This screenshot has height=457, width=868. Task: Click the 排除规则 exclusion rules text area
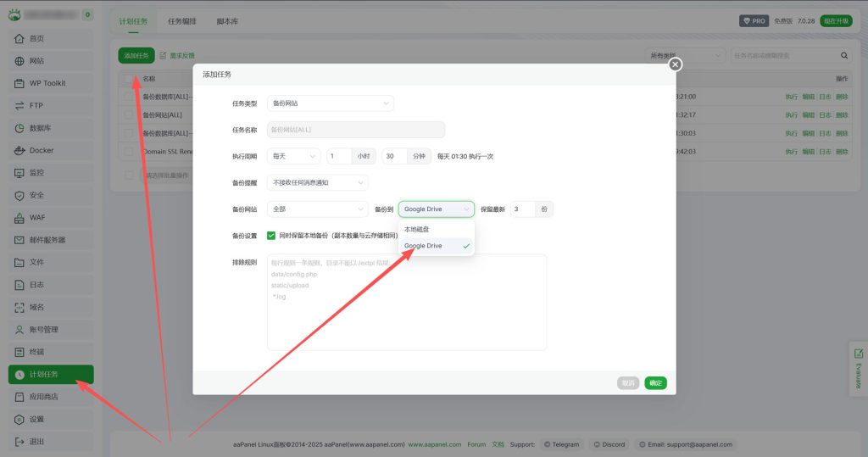[x=406, y=314]
